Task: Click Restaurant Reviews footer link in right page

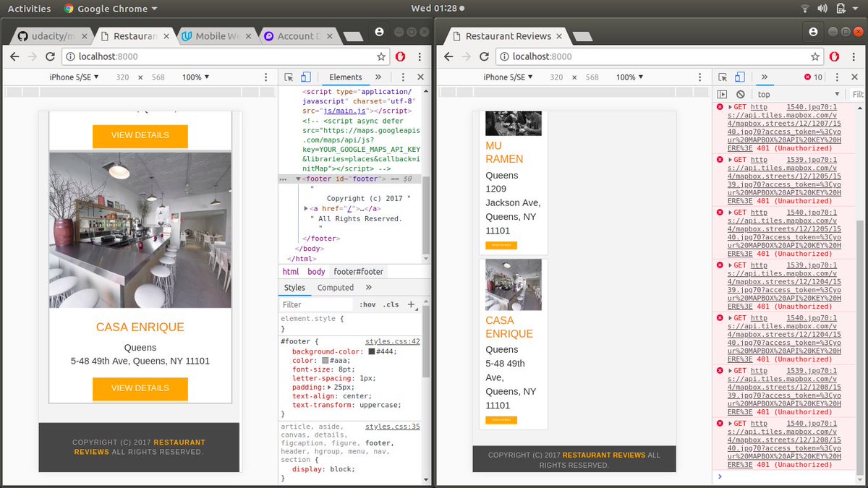Action: [605, 455]
